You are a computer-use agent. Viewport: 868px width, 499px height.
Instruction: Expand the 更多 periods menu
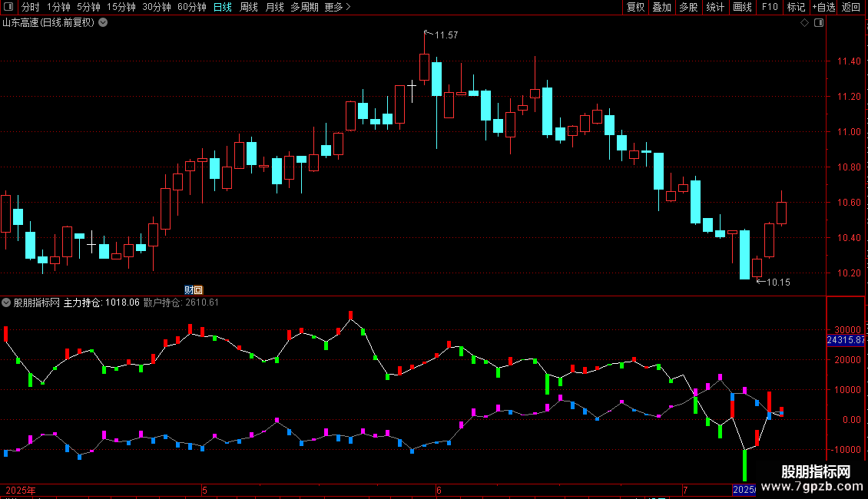click(x=338, y=7)
